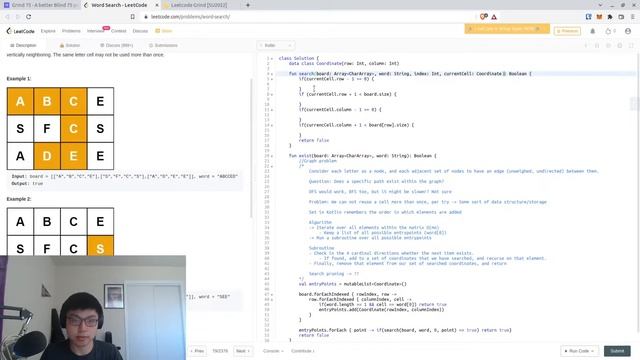Click the 'Example 2:' heading text
Screen dimensions: 640x360
pos(19,199)
